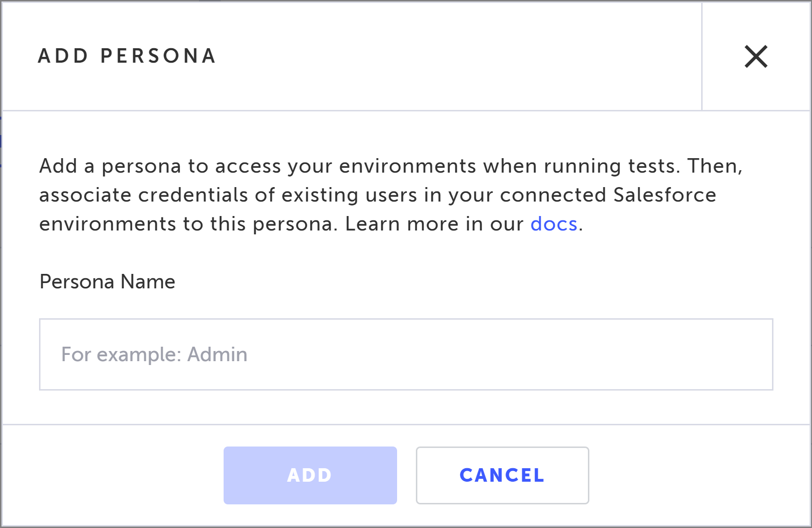Open the docs hyperlink
The image size is (812, 528).
point(554,224)
